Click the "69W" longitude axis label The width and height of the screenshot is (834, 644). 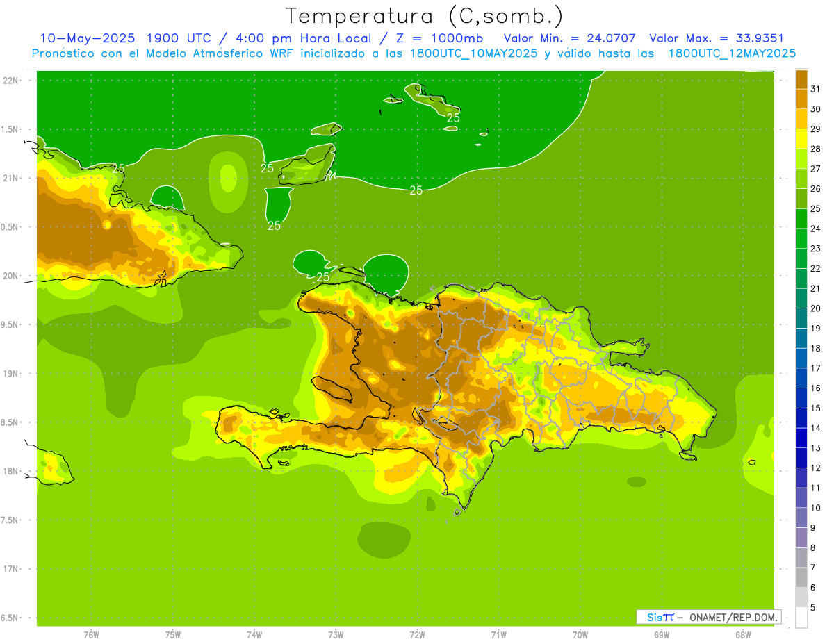pos(662,635)
